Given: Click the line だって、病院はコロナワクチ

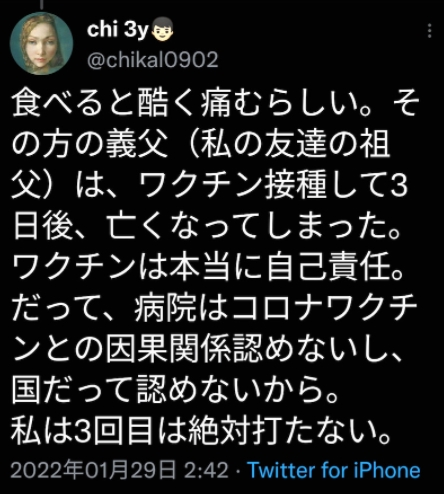Looking at the screenshot, I should pos(215,307).
